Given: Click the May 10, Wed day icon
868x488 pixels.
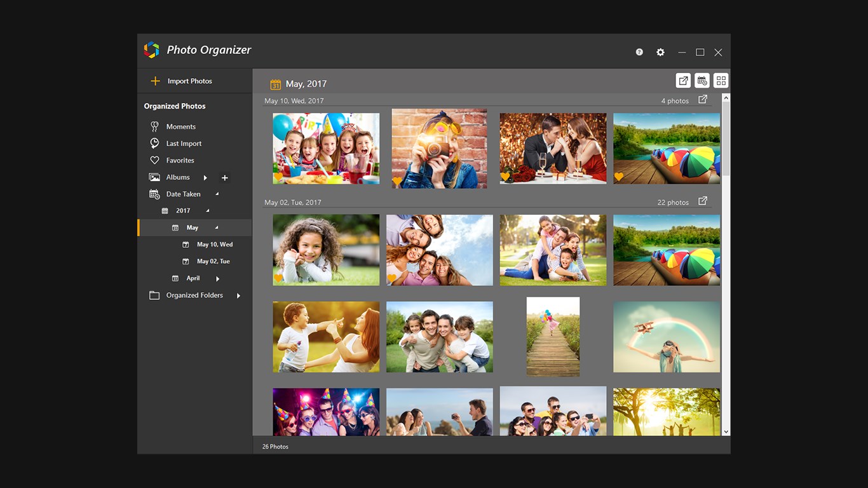Looking at the screenshot, I should pos(186,245).
